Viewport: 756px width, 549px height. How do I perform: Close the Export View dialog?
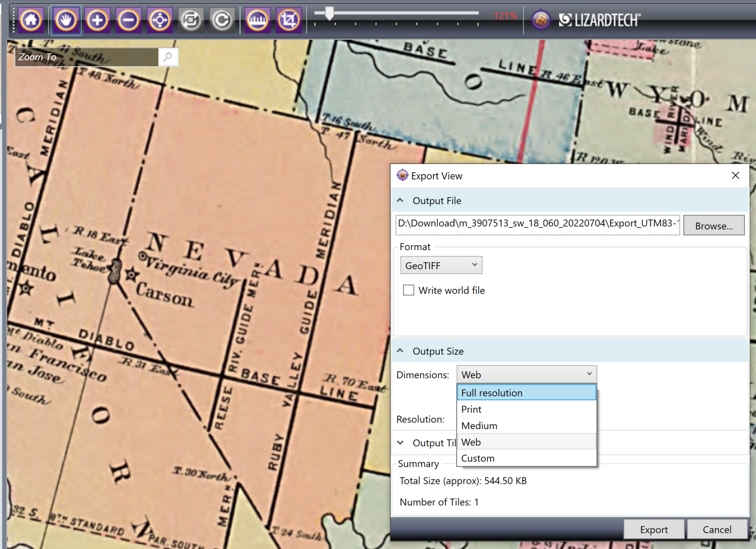tap(735, 176)
